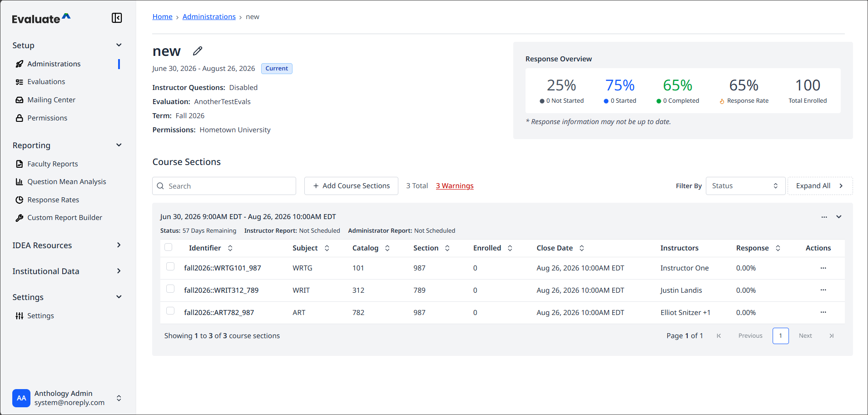Click the Evaluate logo
Screen dimensions: 868x415
point(41,19)
